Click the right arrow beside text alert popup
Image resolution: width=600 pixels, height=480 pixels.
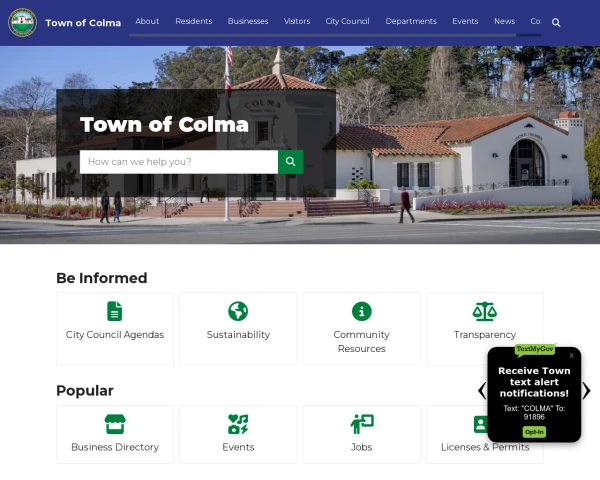click(586, 390)
